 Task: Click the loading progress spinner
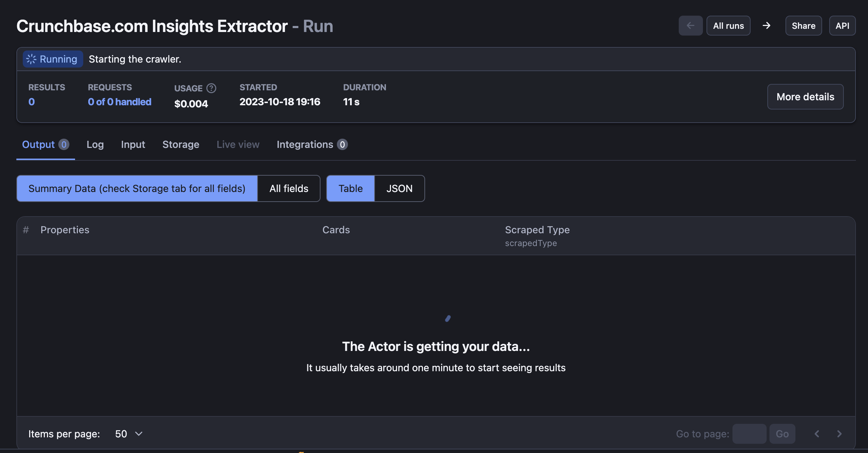point(448,318)
